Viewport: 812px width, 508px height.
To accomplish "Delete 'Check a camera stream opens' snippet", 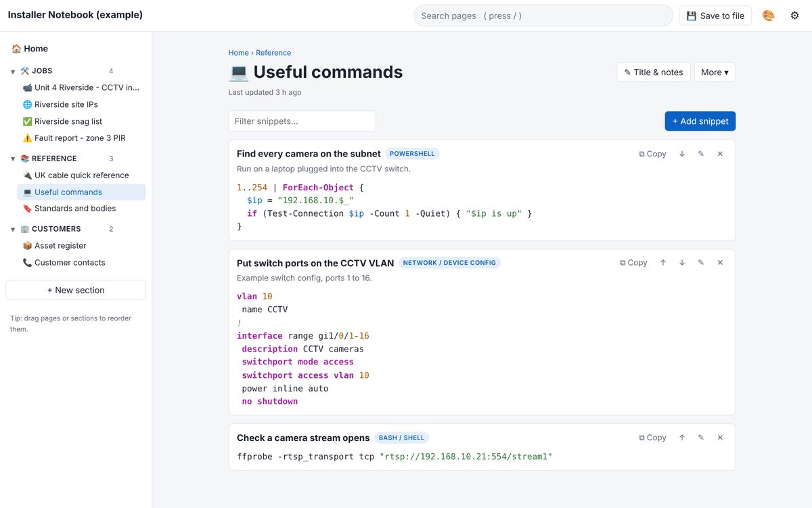I will point(720,438).
